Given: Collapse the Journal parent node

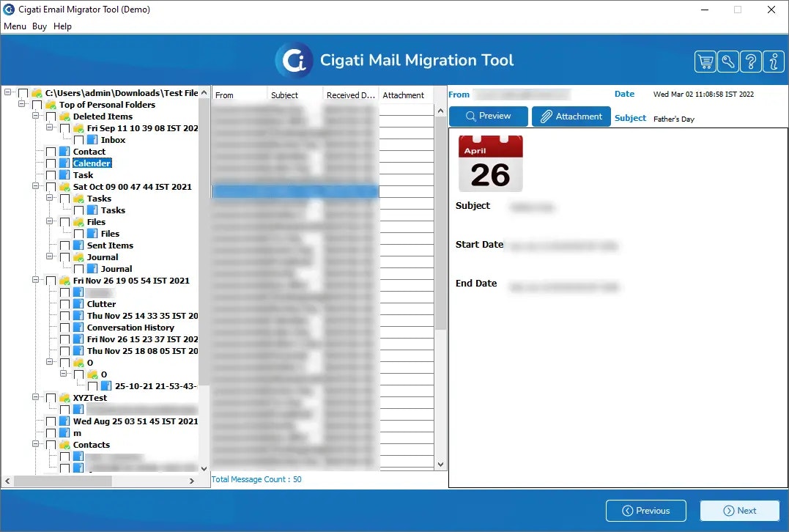Looking at the screenshot, I should 50,256.
